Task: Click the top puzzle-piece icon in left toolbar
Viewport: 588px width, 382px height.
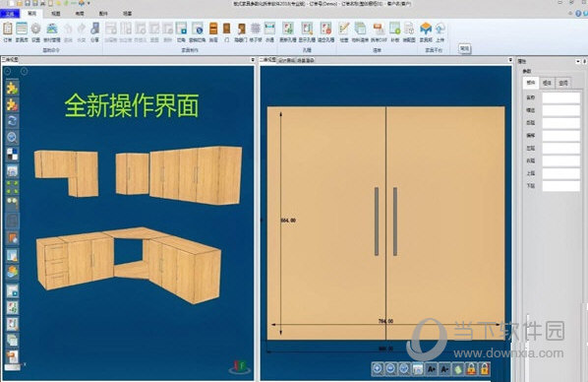Action: click(12, 88)
